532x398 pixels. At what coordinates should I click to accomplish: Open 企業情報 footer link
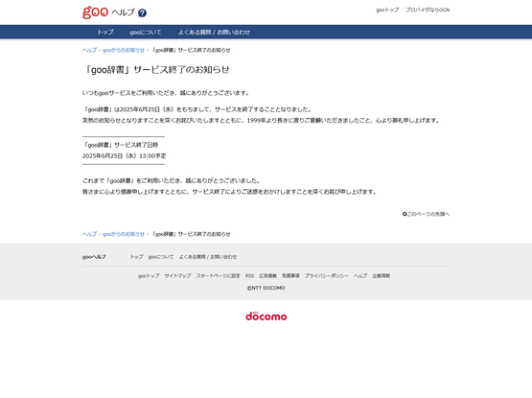point(381,276)
